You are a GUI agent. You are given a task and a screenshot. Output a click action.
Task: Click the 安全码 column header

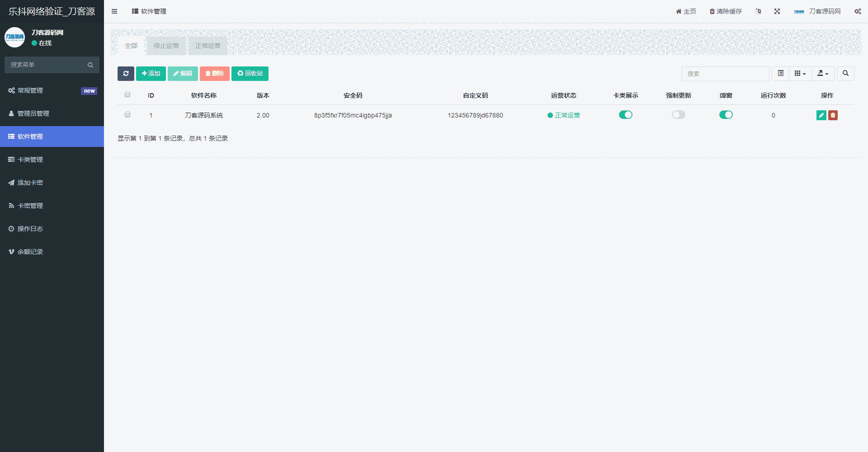point(353,95)
